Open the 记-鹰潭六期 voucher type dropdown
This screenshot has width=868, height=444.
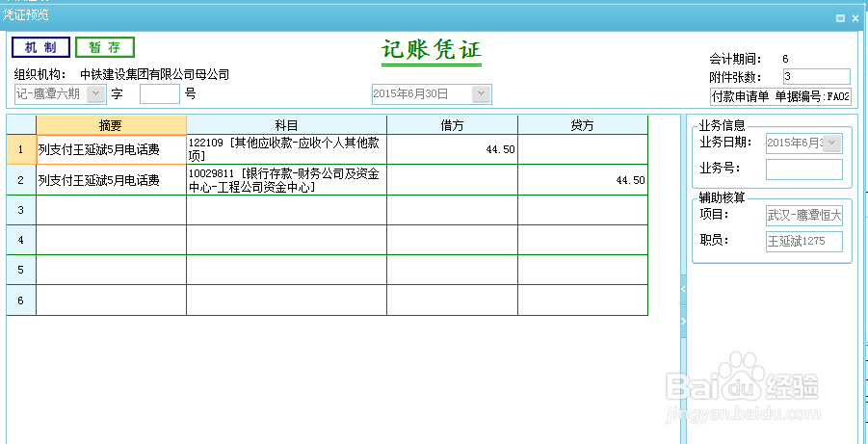pyautogui.click(x=96, y=93)
